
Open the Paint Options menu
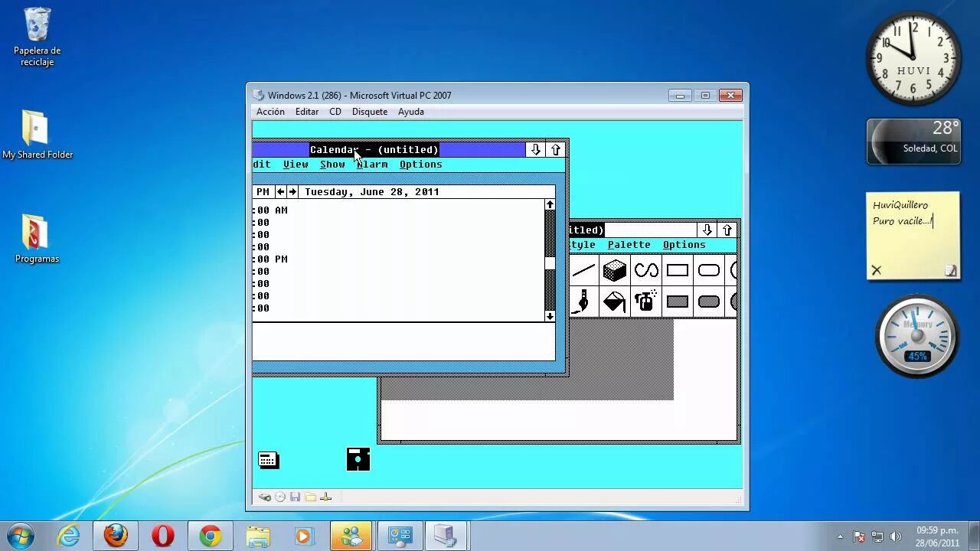point(684,245)
